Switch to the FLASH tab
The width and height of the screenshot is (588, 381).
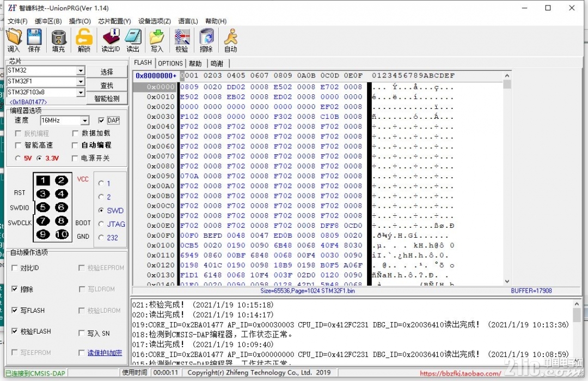click(x=143, y=63)
